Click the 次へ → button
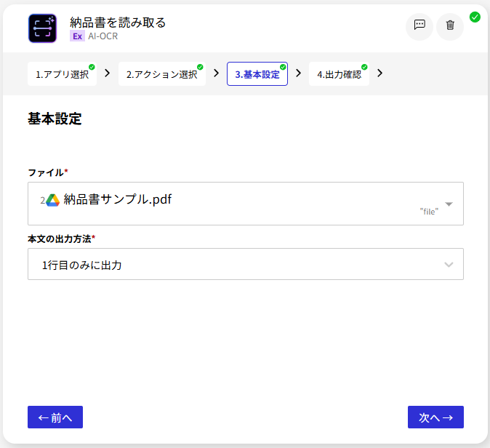This screenshot has height=448, width=490. (435, 417)
